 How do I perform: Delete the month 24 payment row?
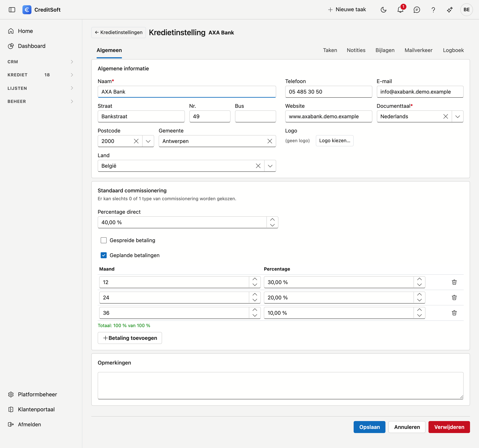pos(454,298)
